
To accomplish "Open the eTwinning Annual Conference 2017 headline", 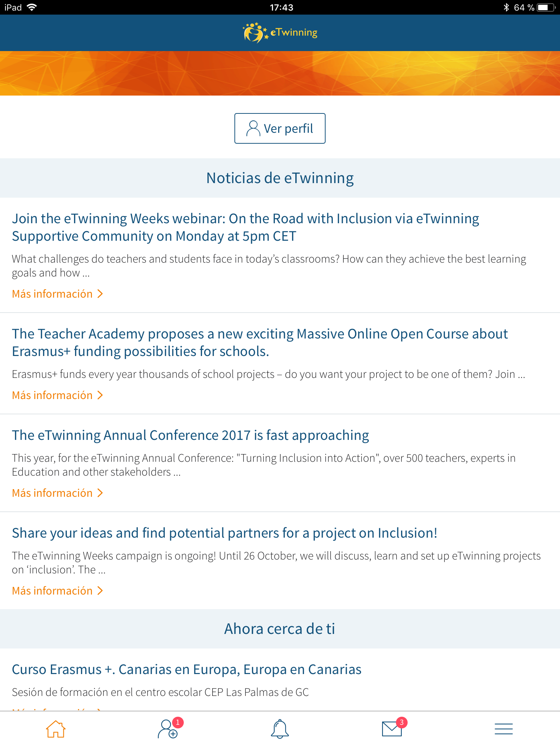I will pyautogui.click(x=190, y=436).
